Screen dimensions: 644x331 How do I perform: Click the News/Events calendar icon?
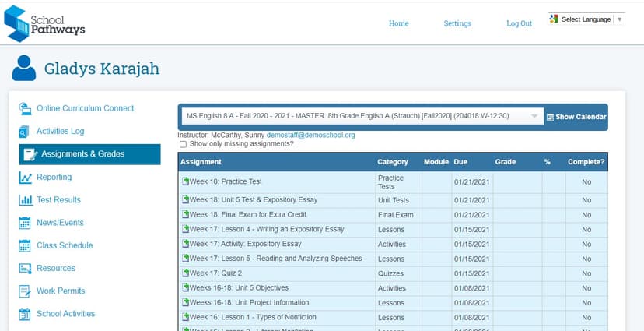(x=25, y=223)
